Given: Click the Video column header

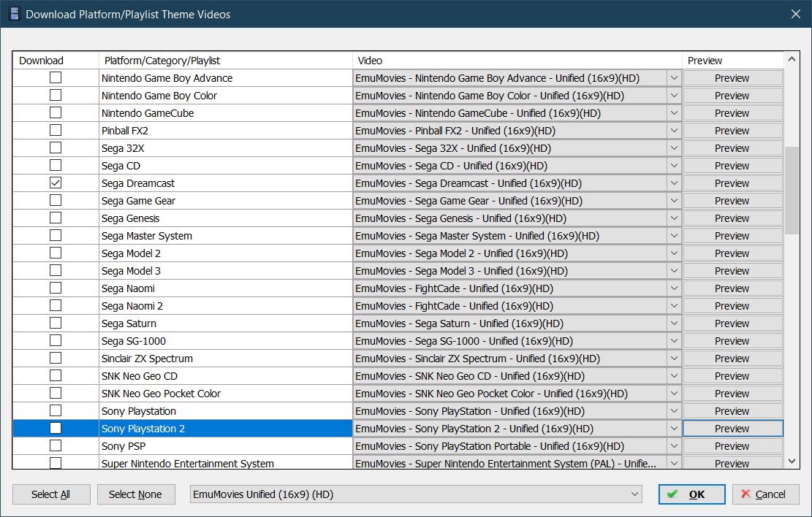Looking at the screenshot, I should point(517,61).
